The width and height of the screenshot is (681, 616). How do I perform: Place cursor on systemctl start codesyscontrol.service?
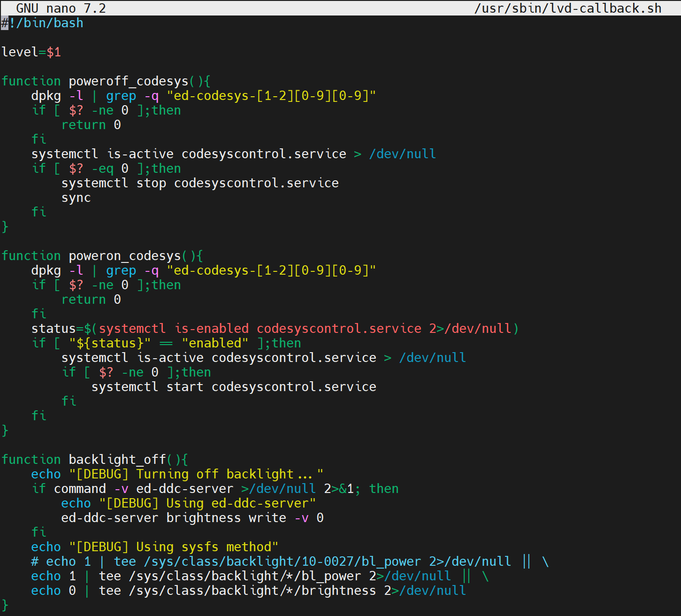pos(233,387)
